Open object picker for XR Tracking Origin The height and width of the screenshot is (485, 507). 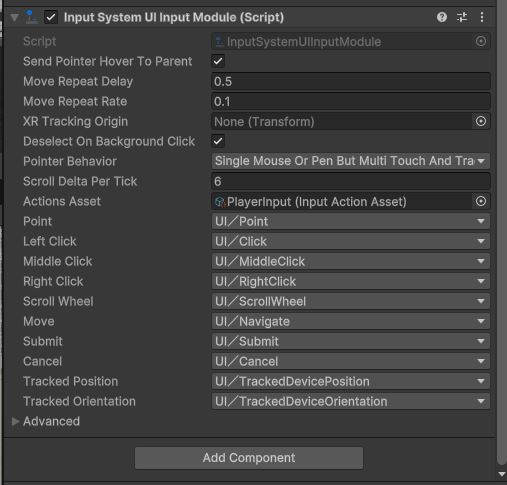481,121
